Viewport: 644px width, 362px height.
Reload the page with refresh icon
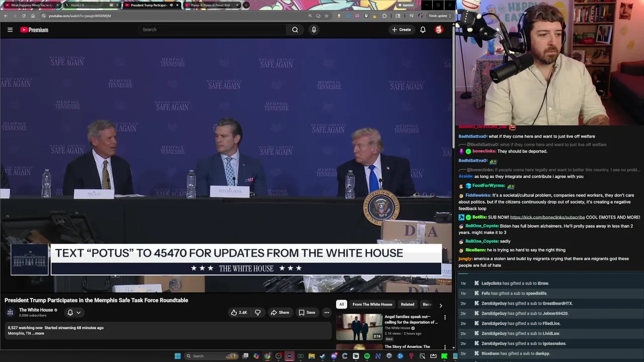click(24, 16)
